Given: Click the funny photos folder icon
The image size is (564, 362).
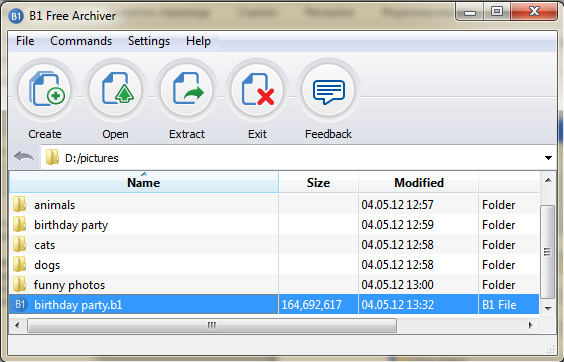Looking at the screenshot, I should point(19,285).
